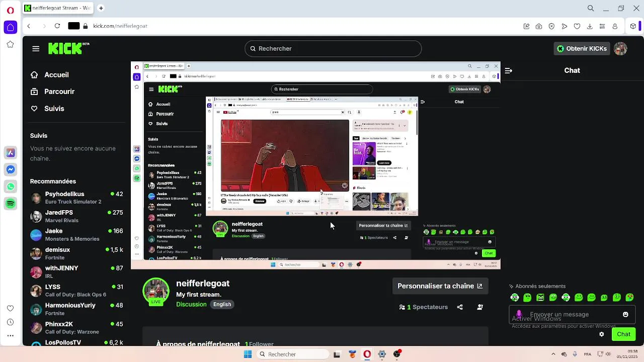The width and height of the screenshot is (644, 362).
Task: Click the Discussion category link
Action: pos(191,305)
